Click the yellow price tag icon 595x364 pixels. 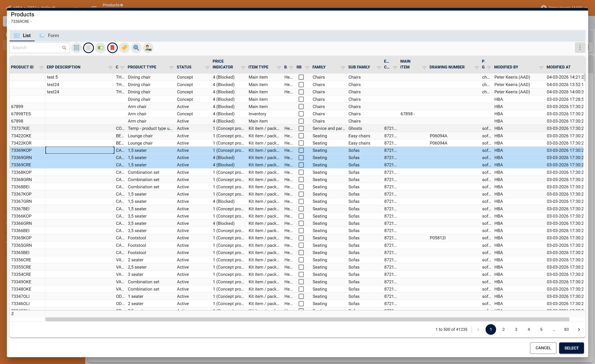(124, 48)
